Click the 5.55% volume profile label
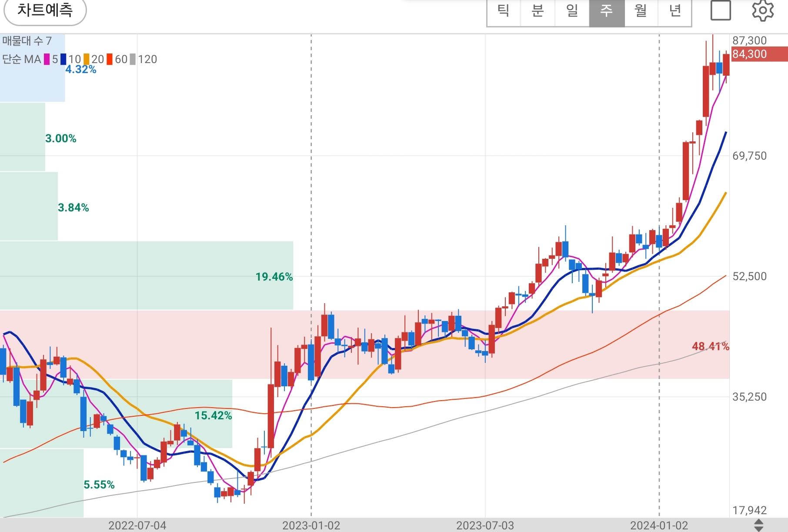Image resolution: width=788 pixels, height=532 pixels. point(99,485)
